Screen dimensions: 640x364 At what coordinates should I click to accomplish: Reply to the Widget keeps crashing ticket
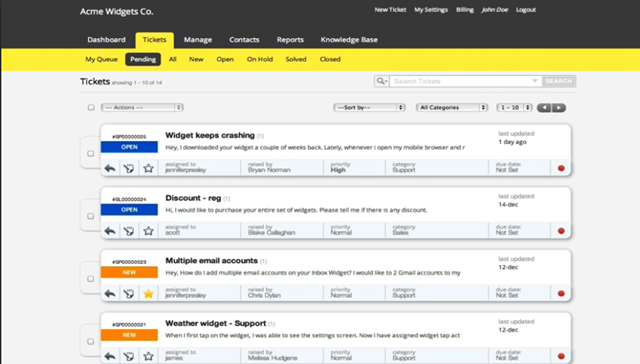click(x=110, y=168)
